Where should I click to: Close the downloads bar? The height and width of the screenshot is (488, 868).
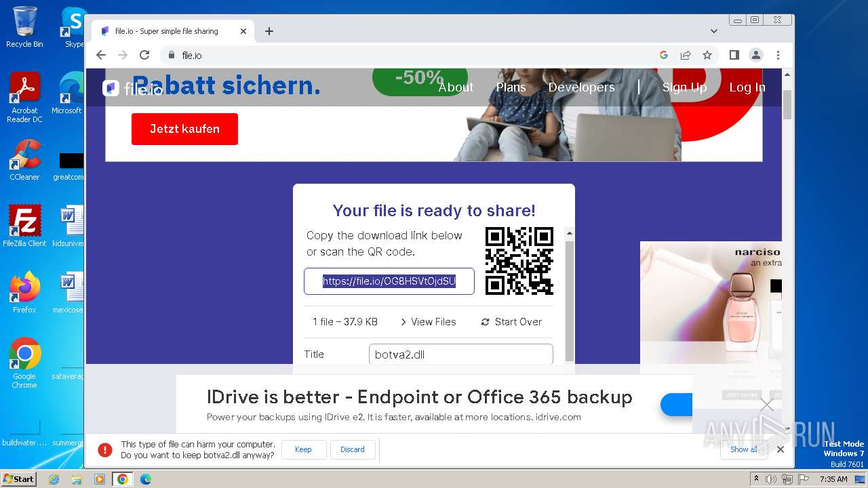[781, 449]
